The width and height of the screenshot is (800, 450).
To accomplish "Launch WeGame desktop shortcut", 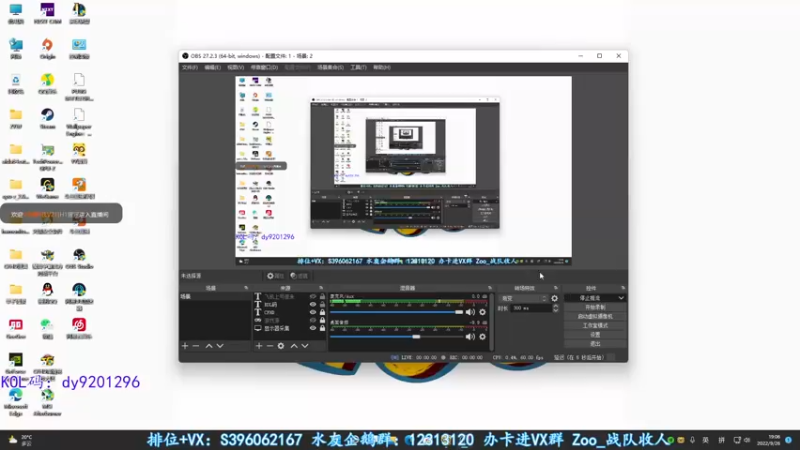I will point(47,189).
